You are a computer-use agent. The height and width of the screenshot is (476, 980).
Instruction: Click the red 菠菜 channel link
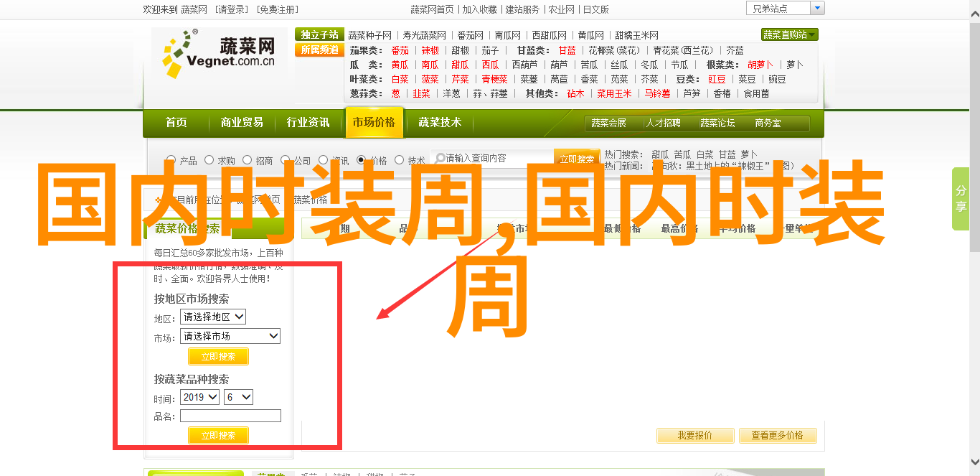point(430,79)
